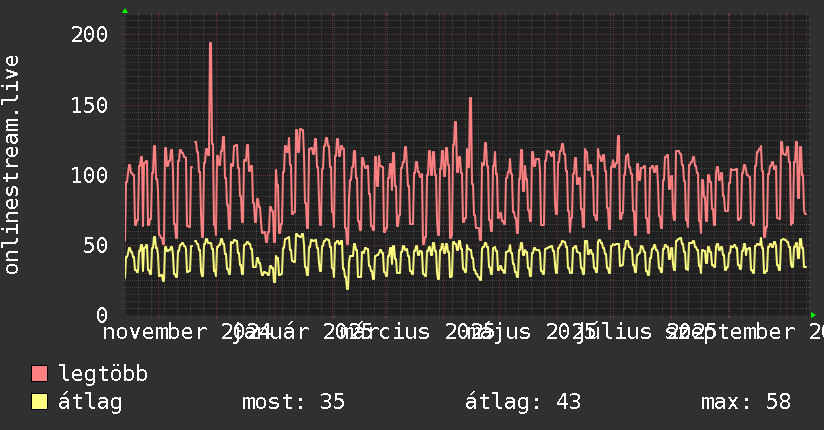Click the 200 y-axis label
This screenshot has height=430, width=824.
coord(89,35)
